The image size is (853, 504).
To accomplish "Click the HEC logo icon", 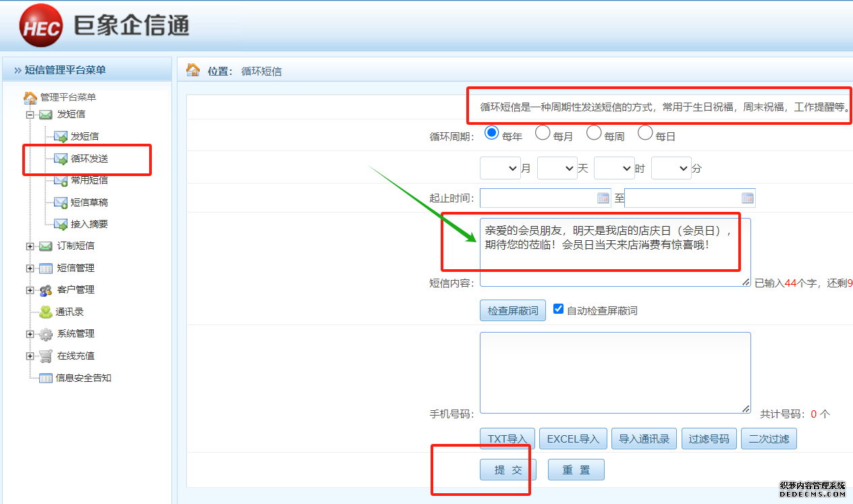I will [x=41, y=26].
